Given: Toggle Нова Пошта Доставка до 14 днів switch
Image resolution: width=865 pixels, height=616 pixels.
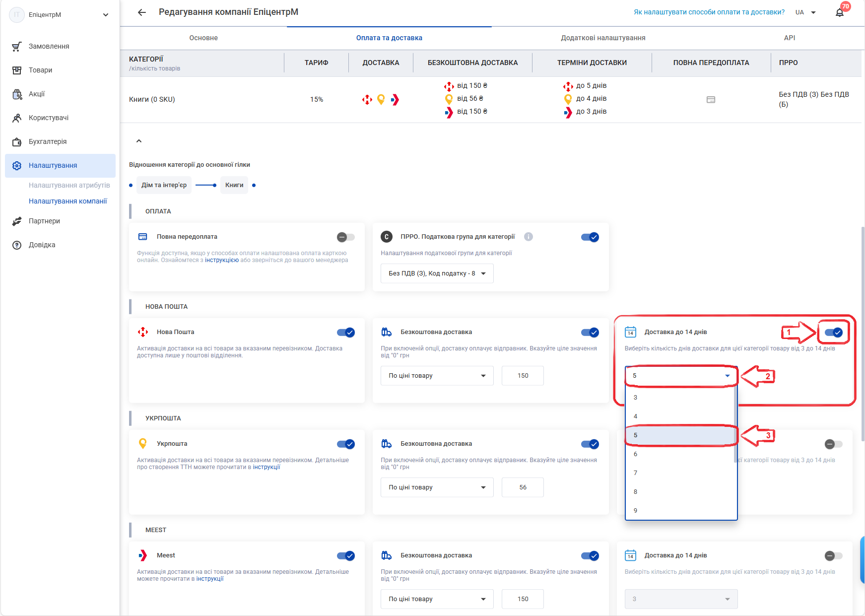Looking at the screenshot, I should tap(834, 333).
